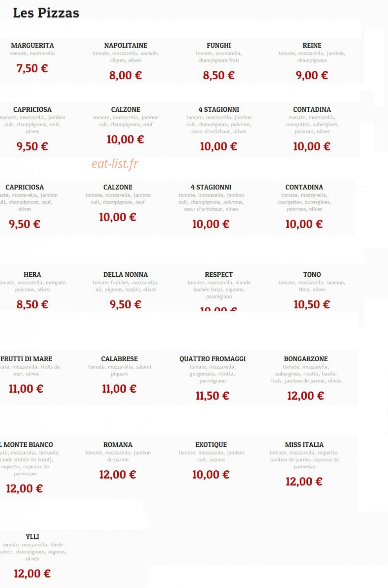
Task: Select the Frutti di Mare pizza
Action: [26, 359]
